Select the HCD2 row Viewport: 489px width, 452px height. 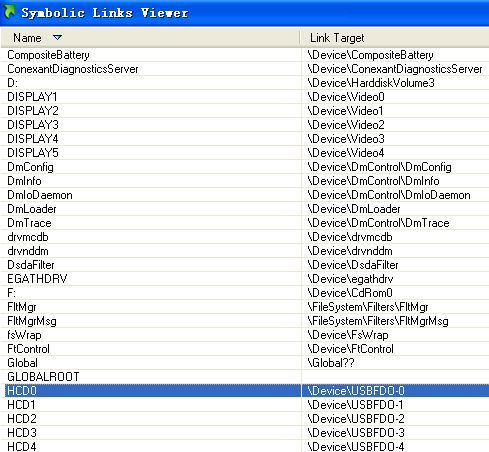click(245, 419)
